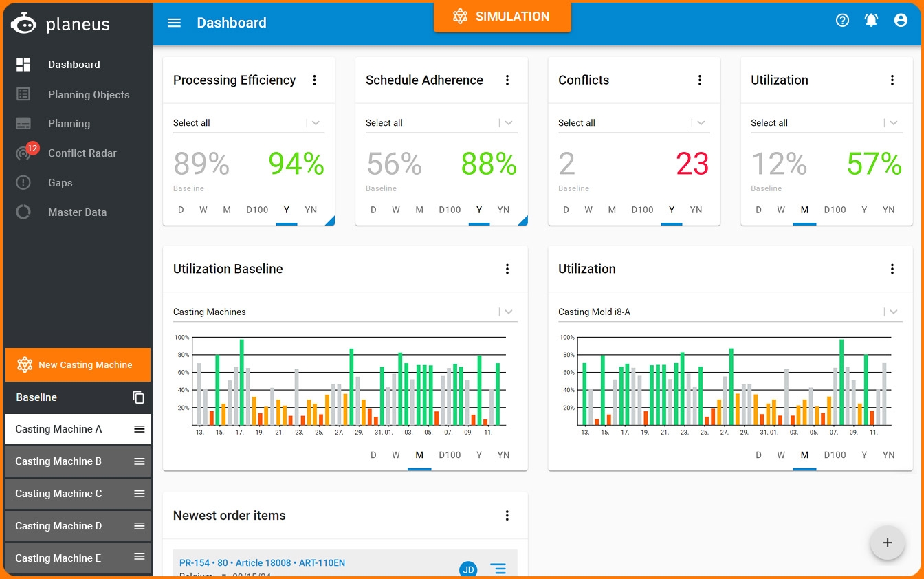This screenshot has height=579, width=924.
Task: Click the planeus logo
Action: pos(60,23)
